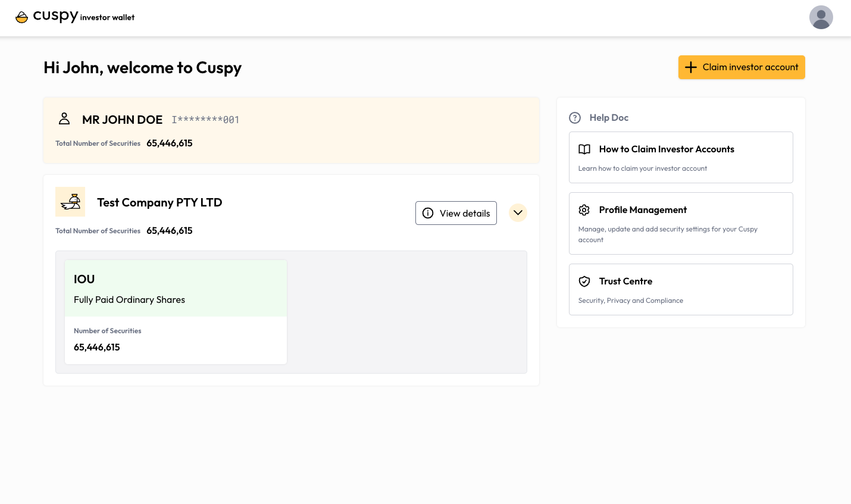Click the plus icon on Claim investor account
This screenshot has width=851, height=504.
click(690, 67)
